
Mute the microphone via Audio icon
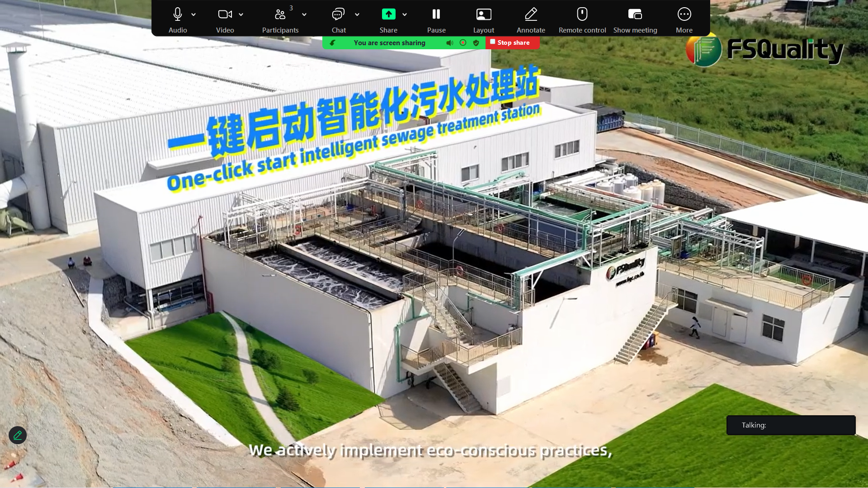pyautogui.click(x=177, y=14)
